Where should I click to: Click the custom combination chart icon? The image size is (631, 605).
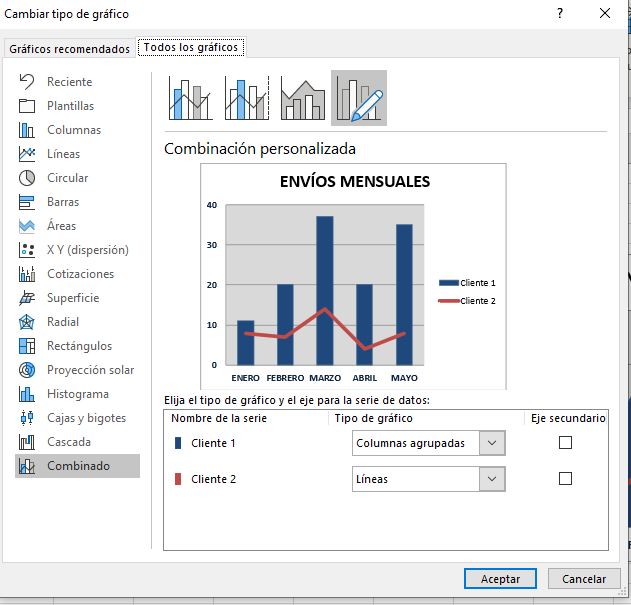click(x=359, y=98)
